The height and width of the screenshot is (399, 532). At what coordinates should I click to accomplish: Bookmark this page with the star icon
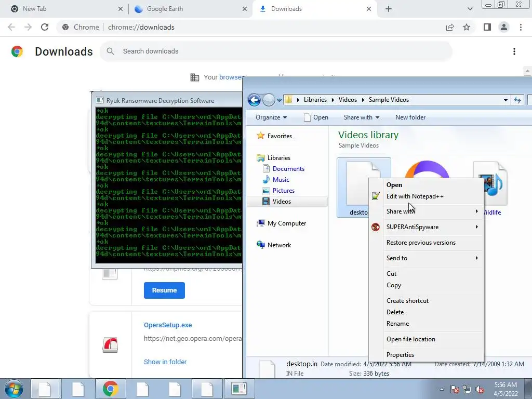[467, 27]
